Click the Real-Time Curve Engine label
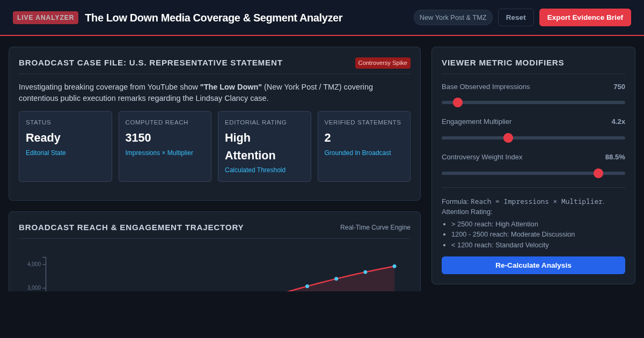Screen dimensions: 644x338 [375, 227]
